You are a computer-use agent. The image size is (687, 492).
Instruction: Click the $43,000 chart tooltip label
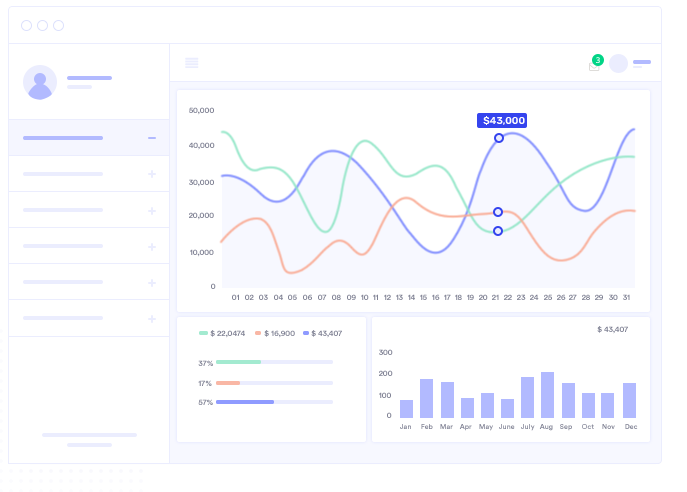[x=502, y=120]
